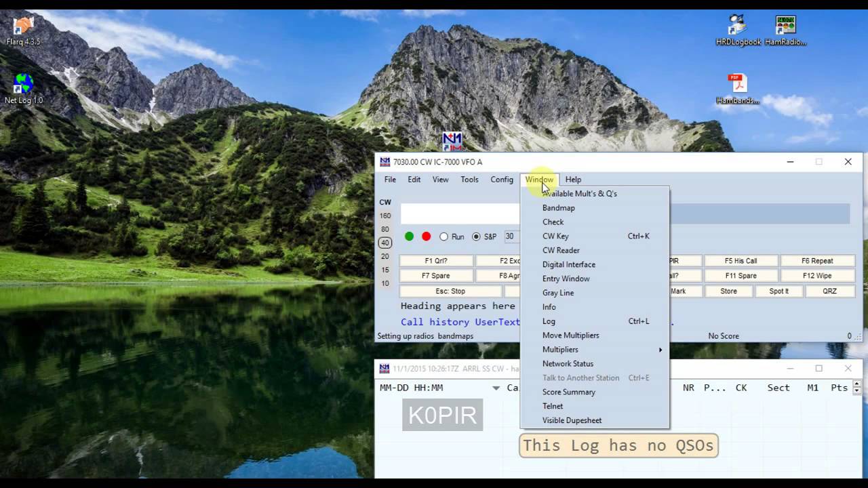Click the F5 His Call button
The image size is (868, 488).
741,261
